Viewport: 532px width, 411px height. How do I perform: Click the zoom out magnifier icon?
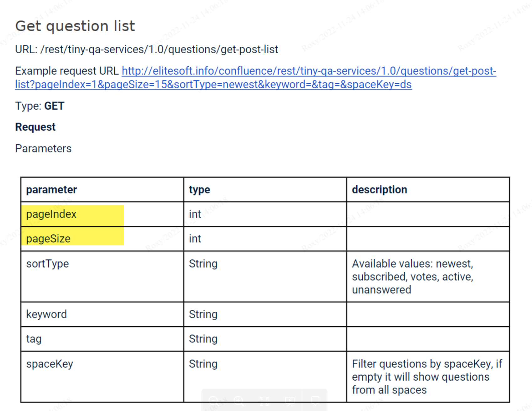coord(214,400)
